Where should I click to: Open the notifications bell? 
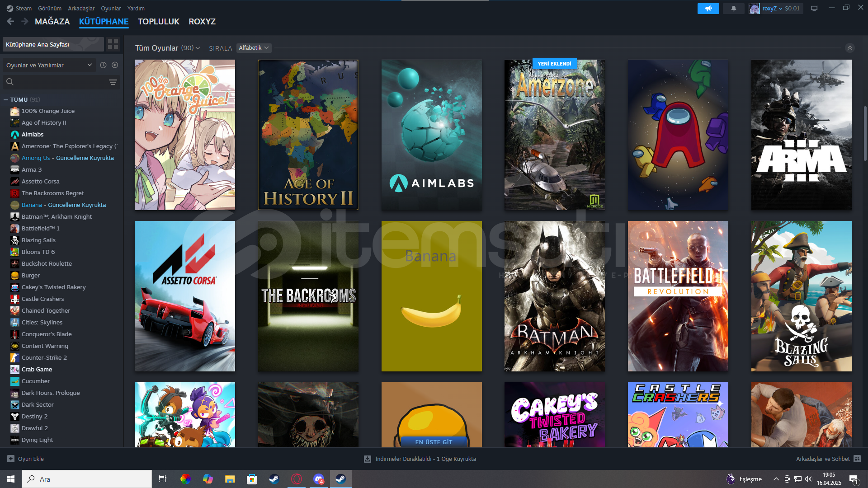[733, 8]
